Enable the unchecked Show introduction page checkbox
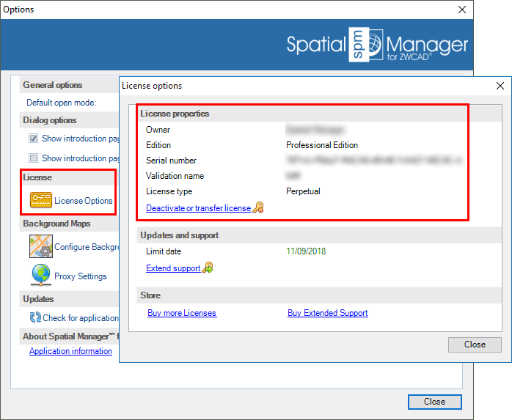 (x=33, y=158)
